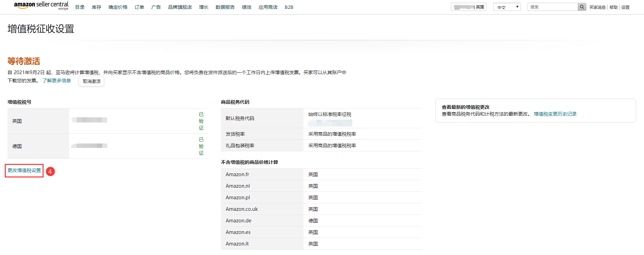Open the 目录 menu
Viewport: 644px width, 255px height.
80,7
